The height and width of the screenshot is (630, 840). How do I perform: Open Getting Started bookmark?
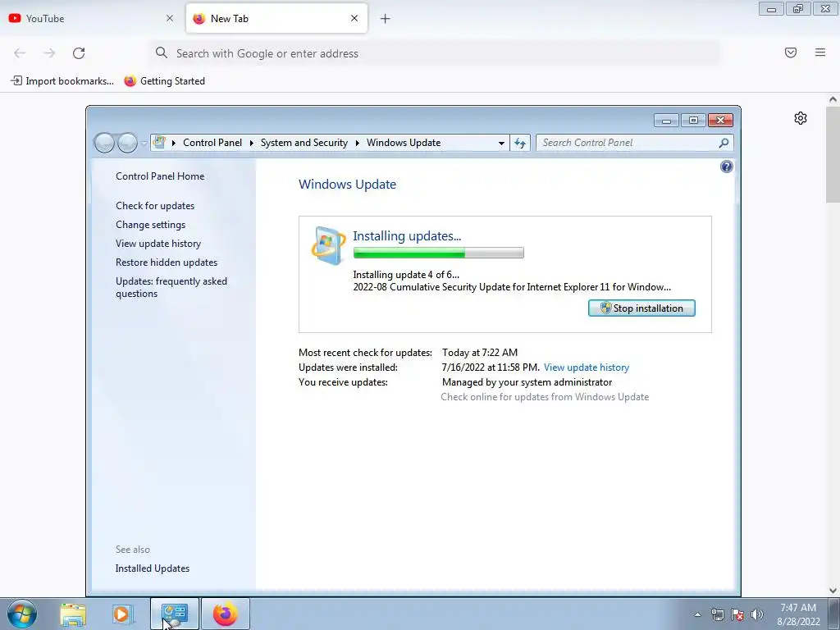point(164,81)
